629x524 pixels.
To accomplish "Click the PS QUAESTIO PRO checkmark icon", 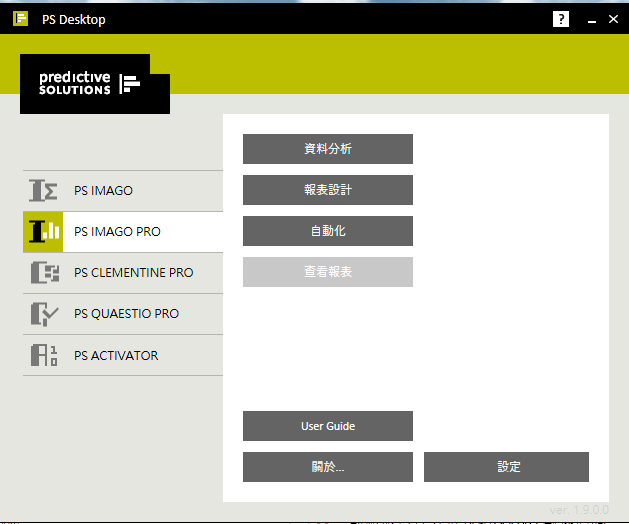I will [45, 314].
